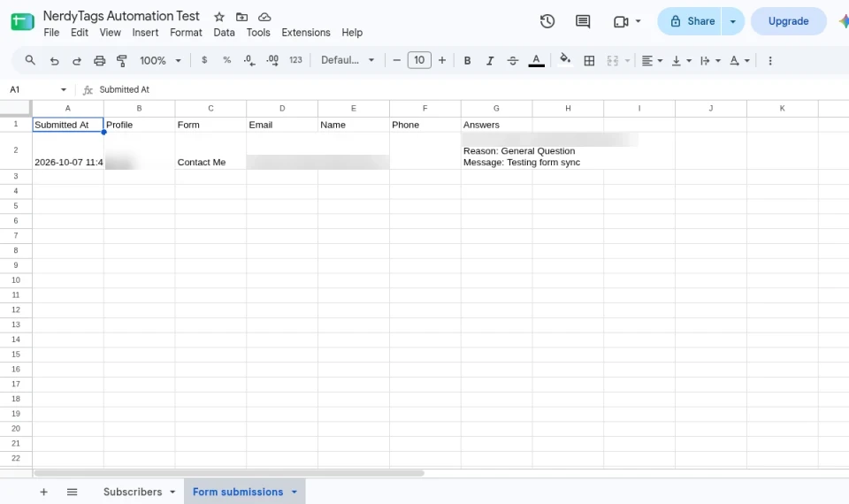Image resolution: width=849 pixels, height=504 pixels.
Task: Click the merge cells icon
Action: coord(612,61)
